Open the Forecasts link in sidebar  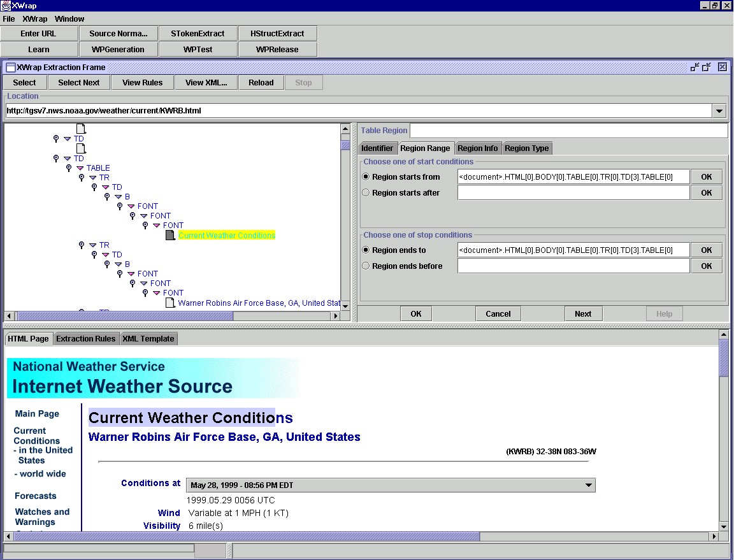(36, 496)
